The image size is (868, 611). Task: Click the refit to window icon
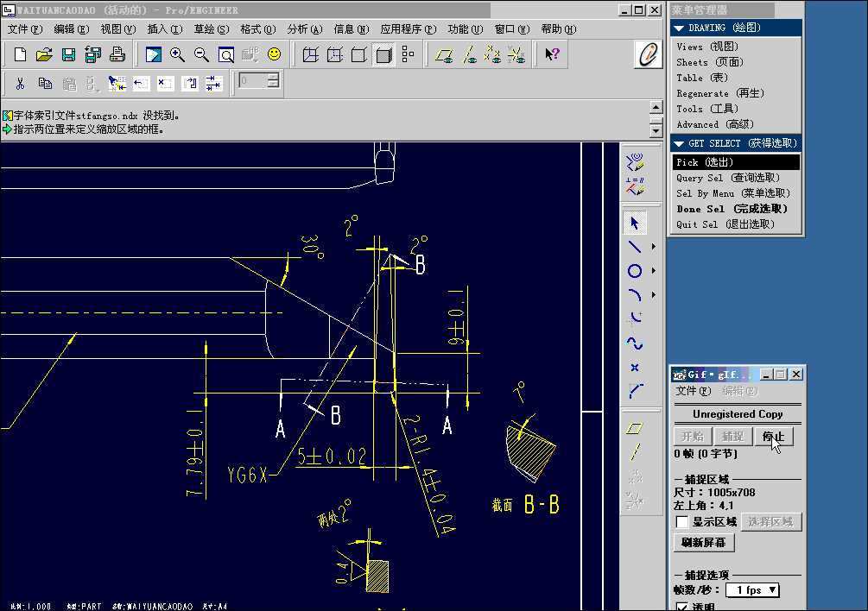[x=226, y=54]
